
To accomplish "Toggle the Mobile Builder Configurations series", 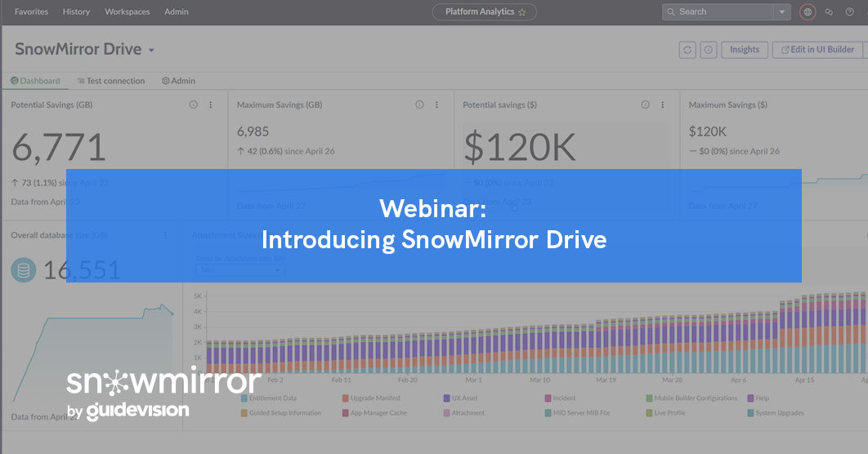I will (x=692, y=398).
